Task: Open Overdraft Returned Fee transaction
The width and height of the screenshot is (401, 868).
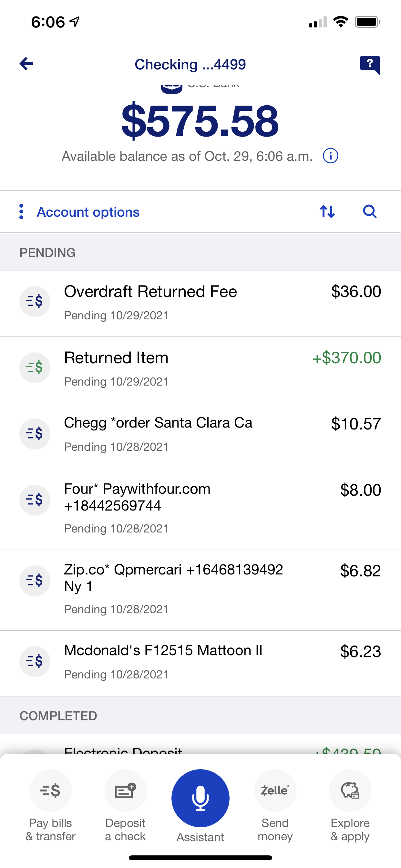Action: point(200,303)
